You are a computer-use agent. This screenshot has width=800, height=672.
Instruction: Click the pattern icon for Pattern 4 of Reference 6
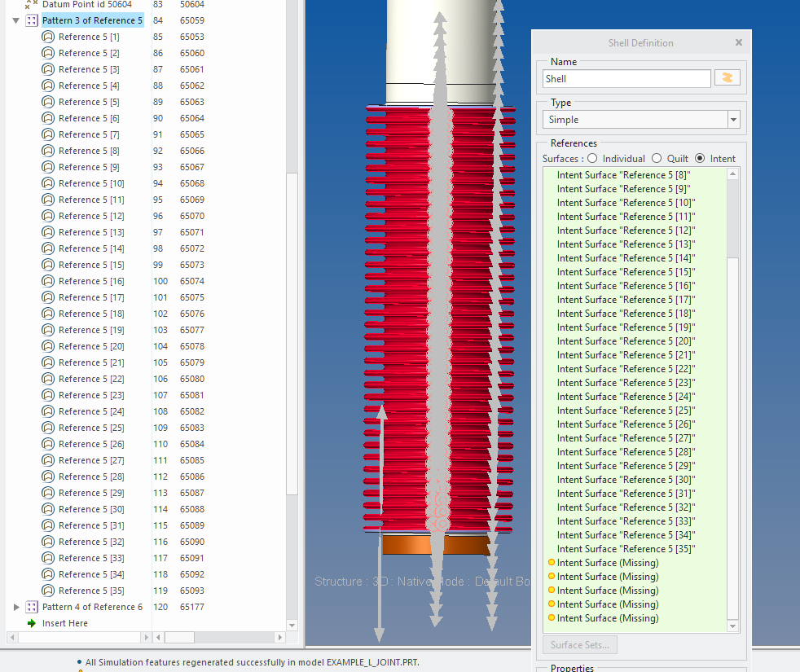click(31, 607)
